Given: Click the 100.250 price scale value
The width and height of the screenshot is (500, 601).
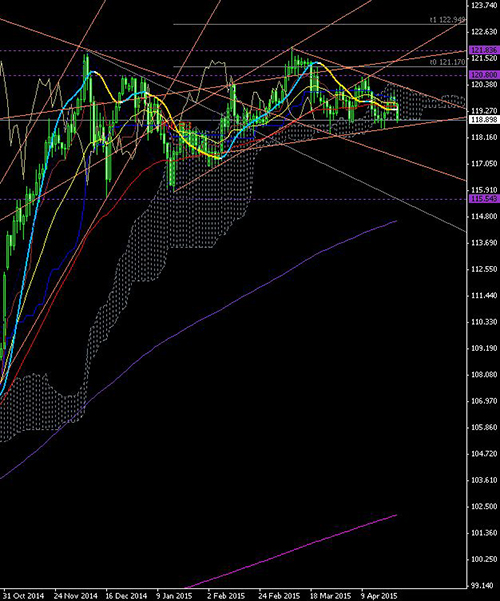Looking at the screenshot, I should (x=484, y=559).
